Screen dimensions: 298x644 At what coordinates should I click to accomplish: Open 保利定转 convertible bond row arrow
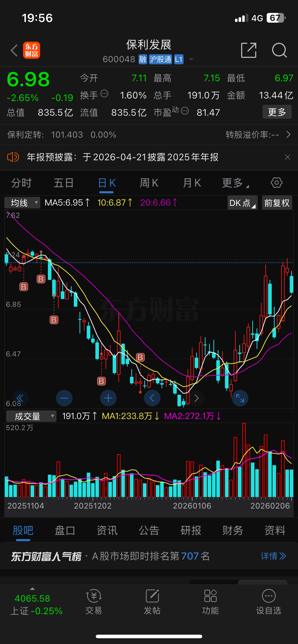click(x=288, y=135)
